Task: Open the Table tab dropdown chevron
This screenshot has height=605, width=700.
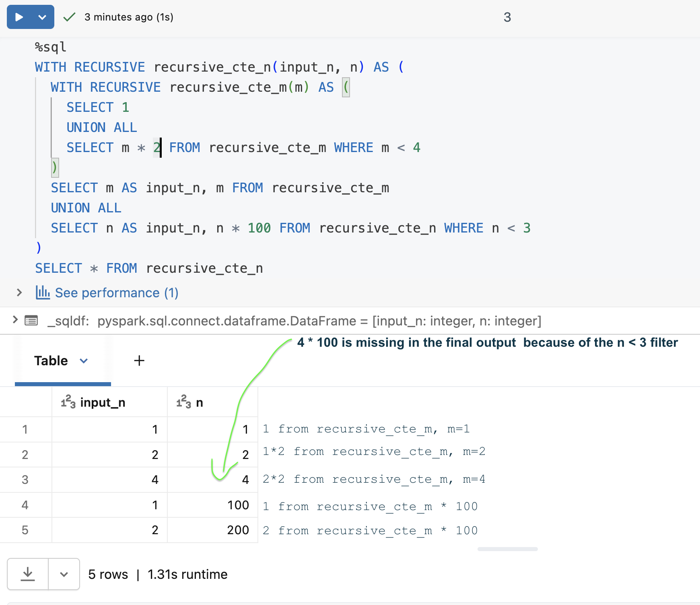Action: click(84, 361)
